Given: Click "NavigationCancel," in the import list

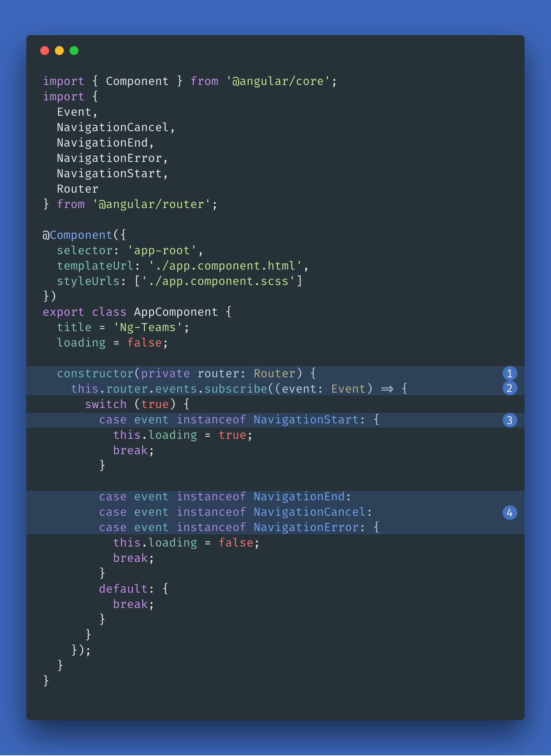Looking at the screenshot, I should (x=116, y=127).
